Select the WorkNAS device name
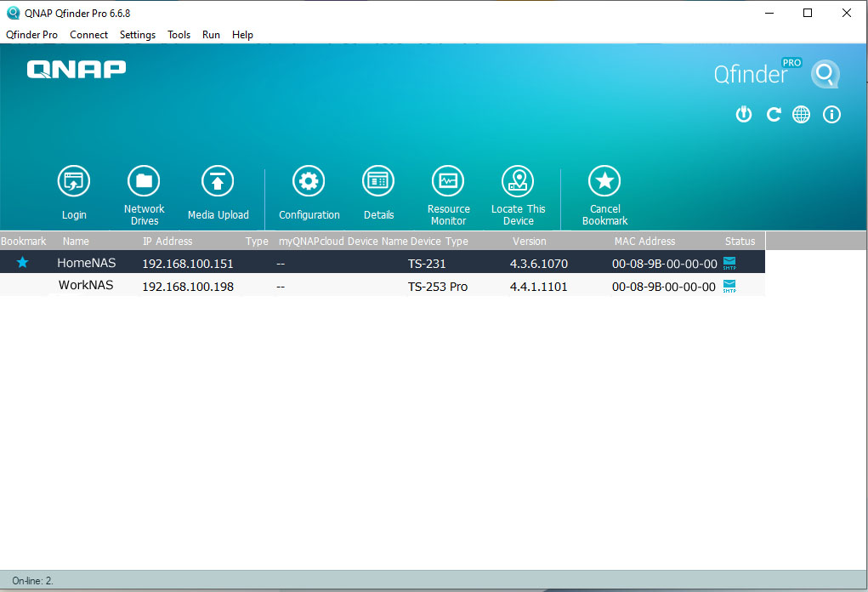The width and height of the screenshot is (868, 592). (86, 285)
